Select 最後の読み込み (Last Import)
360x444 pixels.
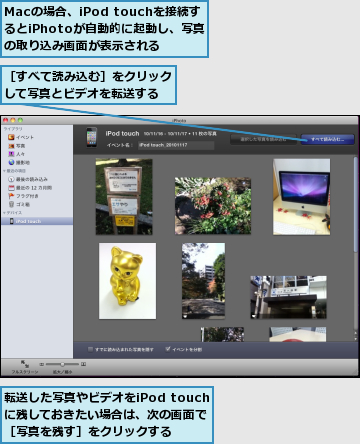click(28, 179)
